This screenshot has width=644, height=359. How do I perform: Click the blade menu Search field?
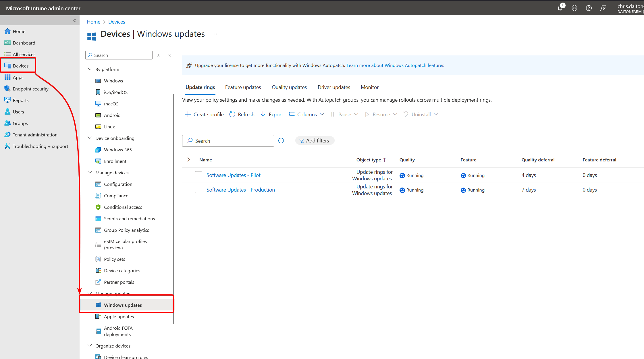pos(119,55)
